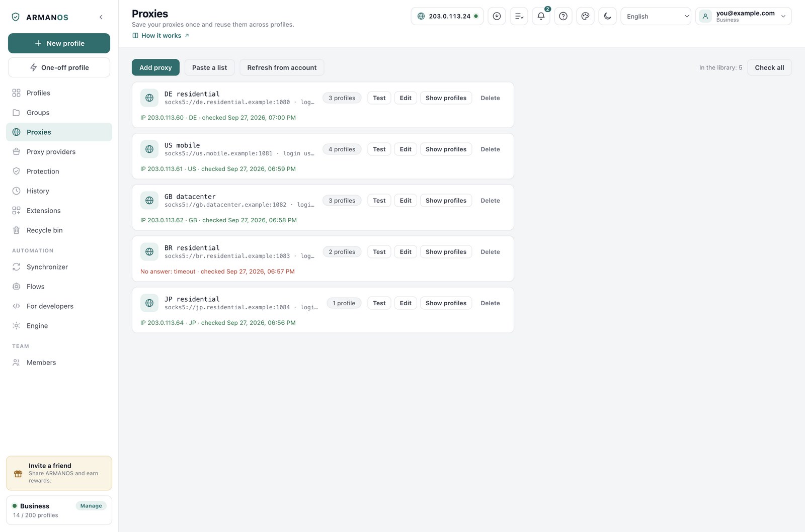The width and height of the screenshot is (805, 532).
Task: Edit the US mobile proxy
Action: point(406,149)
